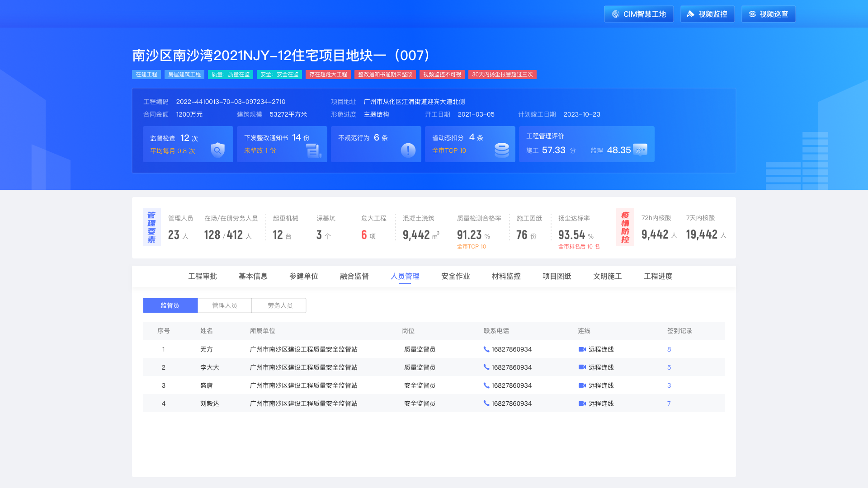Click the CIM globe icon

[x=616, y=14]
